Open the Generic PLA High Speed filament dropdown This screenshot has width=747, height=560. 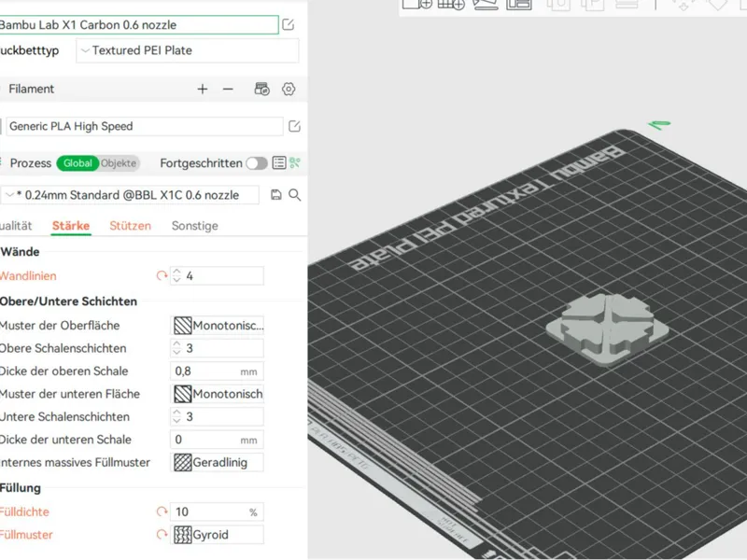point(145,126)
